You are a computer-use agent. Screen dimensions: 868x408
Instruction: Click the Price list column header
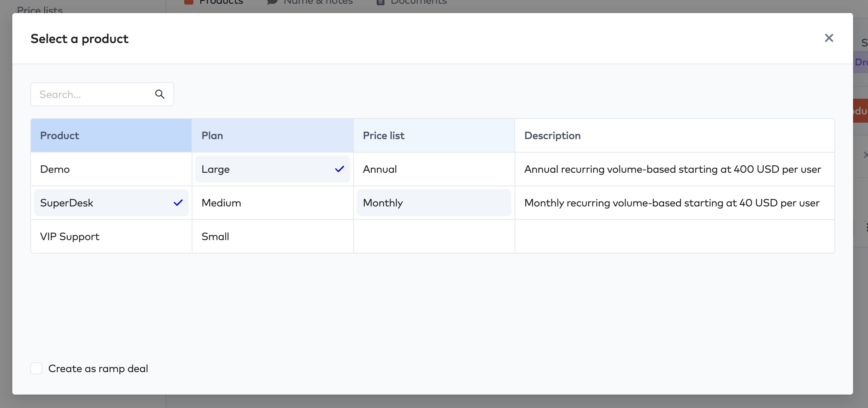[434, 135]
